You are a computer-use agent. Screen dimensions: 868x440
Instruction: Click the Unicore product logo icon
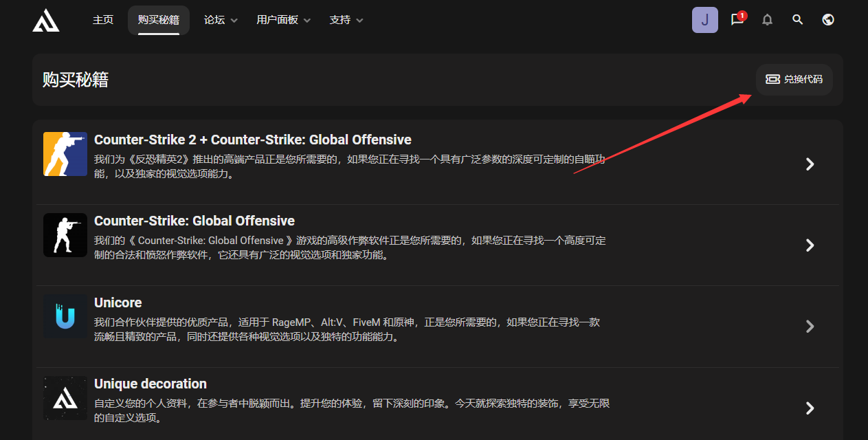tap(65, 316)
